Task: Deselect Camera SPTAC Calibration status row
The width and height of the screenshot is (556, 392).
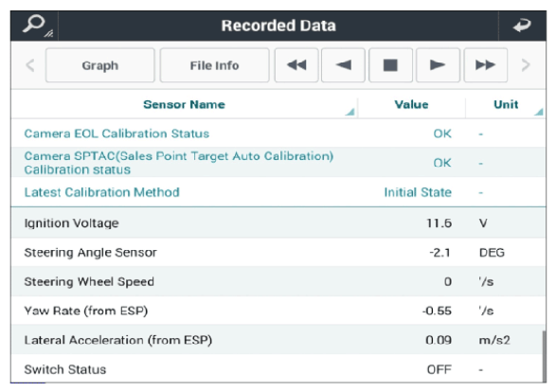Action: [x=278, y=163]
